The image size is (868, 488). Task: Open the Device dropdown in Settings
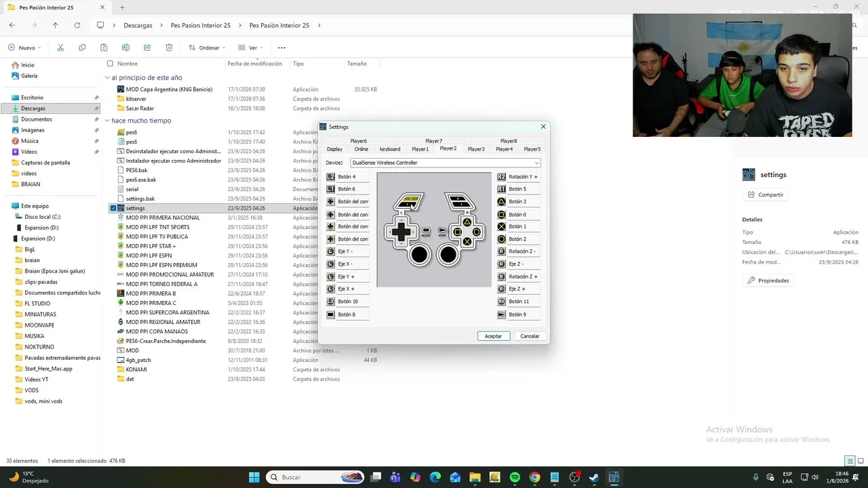coord(446,163)
